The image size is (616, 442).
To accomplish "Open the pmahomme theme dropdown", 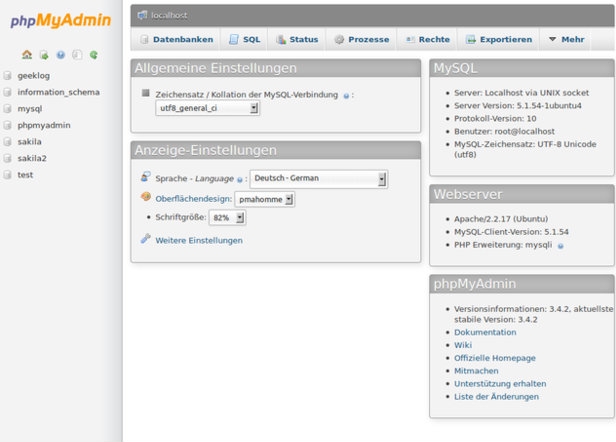I will (264, 199).
